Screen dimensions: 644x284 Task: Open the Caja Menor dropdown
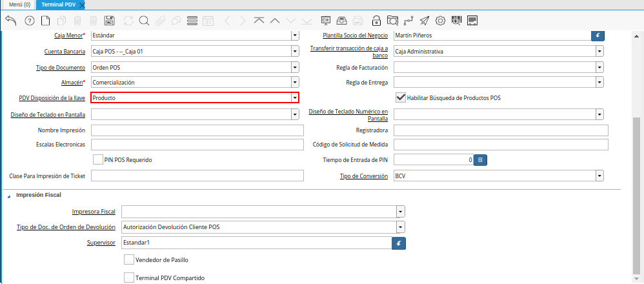(x=295, y=35)
